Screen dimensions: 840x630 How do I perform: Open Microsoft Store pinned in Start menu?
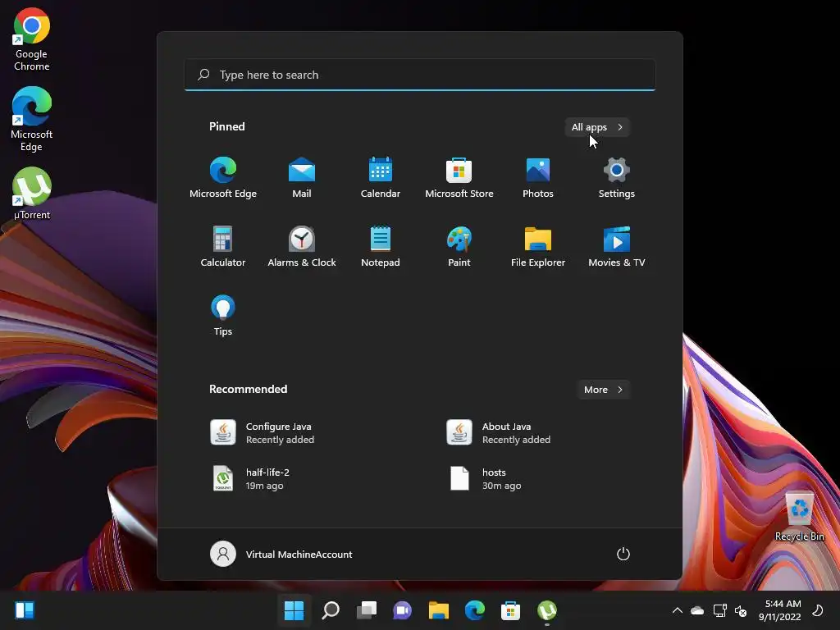459,178
